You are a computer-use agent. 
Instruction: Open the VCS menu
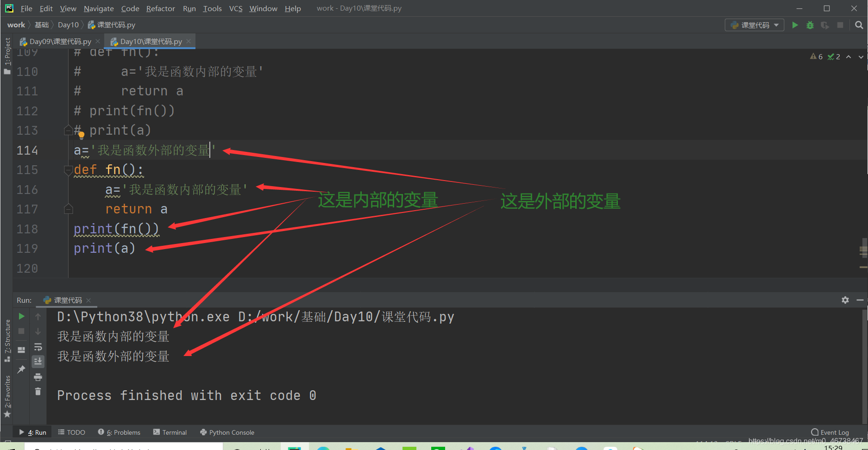click(x=236, y=8)
